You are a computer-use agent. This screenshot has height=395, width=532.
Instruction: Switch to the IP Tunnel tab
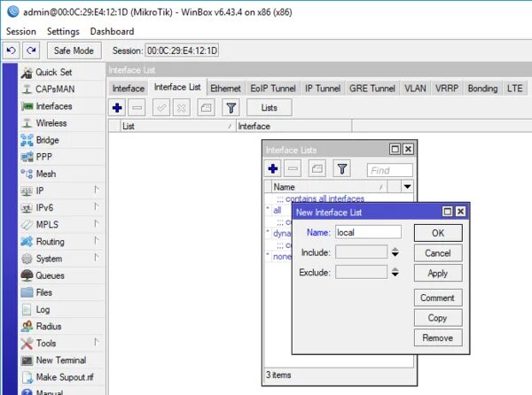click(x=323, y=89)
